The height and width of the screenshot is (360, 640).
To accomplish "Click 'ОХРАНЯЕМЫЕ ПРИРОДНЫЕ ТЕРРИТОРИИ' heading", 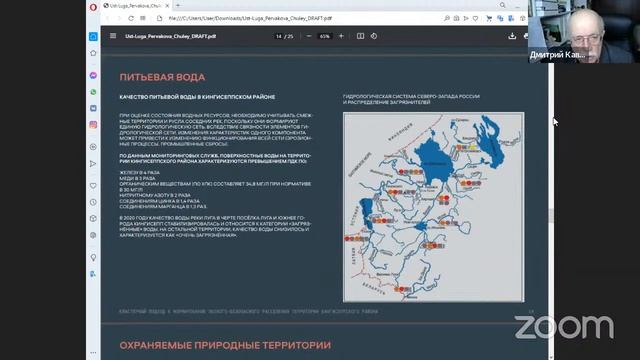I will 225,345.
